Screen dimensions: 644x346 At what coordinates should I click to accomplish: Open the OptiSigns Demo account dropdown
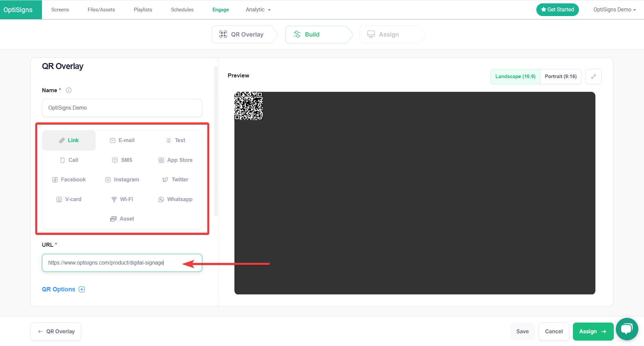[614, 10]
